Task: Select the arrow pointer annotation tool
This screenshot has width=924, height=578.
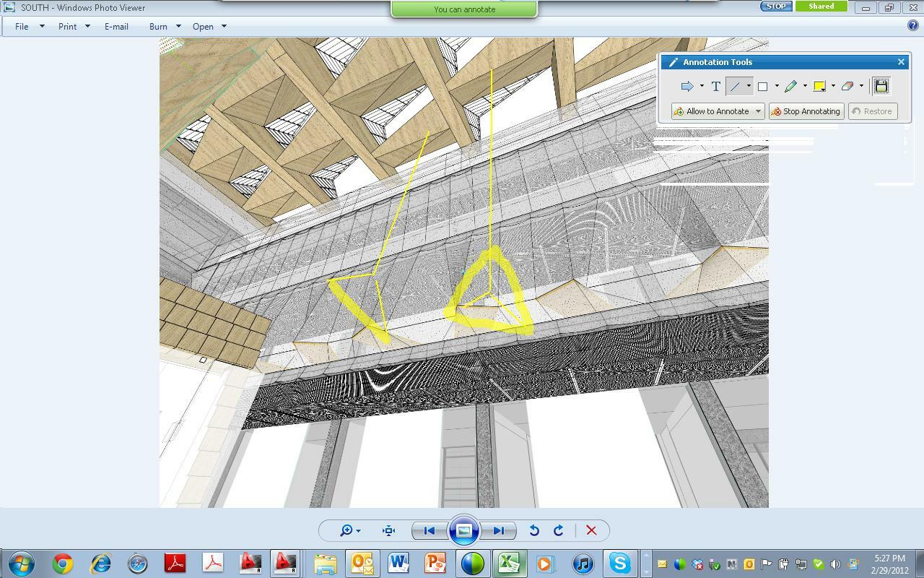Action: click(x=687, y=87)
